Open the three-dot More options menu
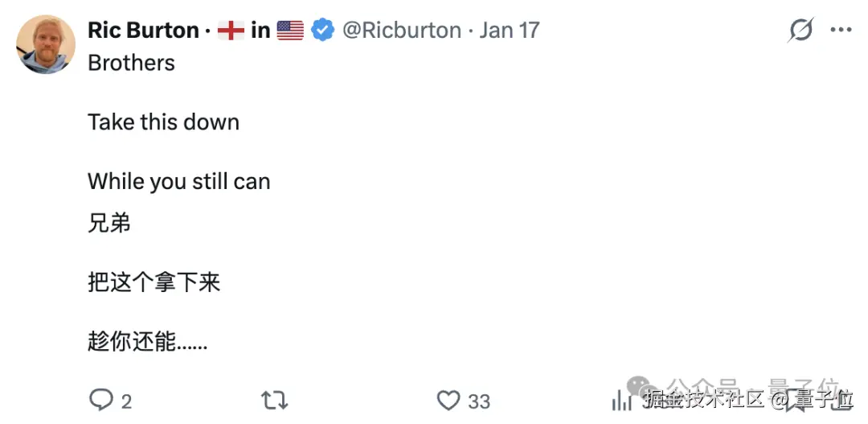The height and width of the screenshot is (424, 868). (x=841, y=31)
